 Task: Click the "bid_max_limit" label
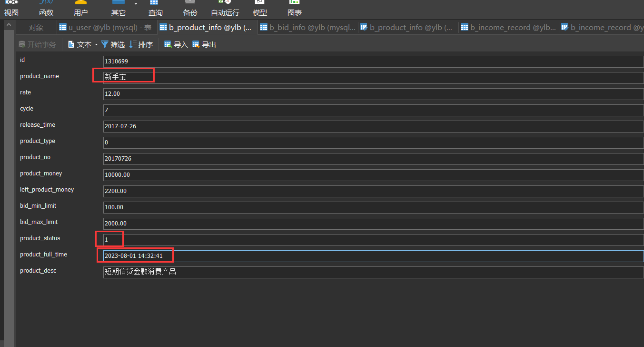pyautogui.click(x=39, y=222)
